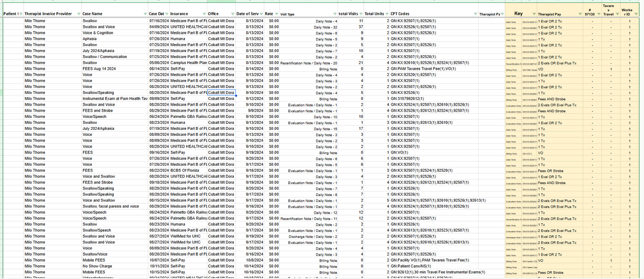Select the 'GN:3157992612(1)' CPT code cell
644x279 pixels.
click(x=434, y=99)
